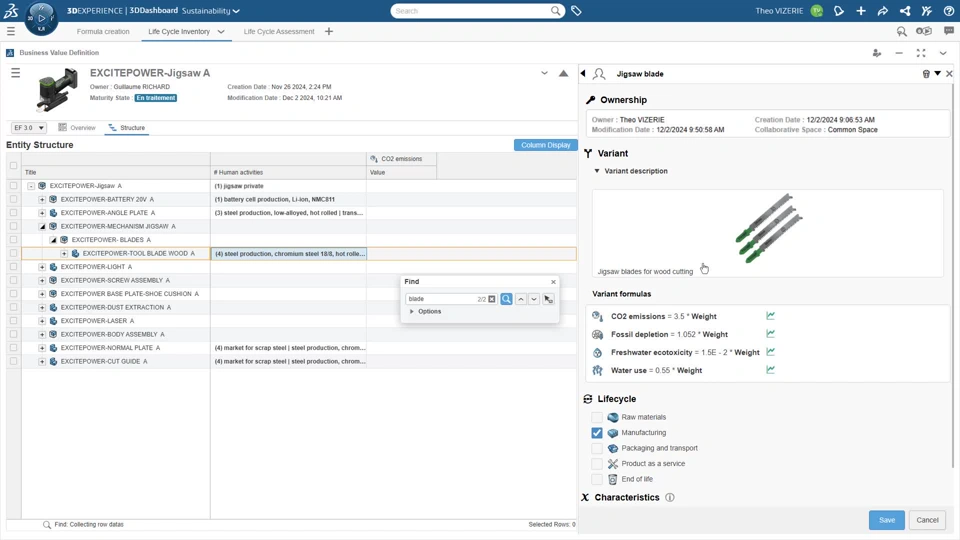
Task: Open the Life Cycle Inventory tab dropdown arrow
Action: point(221,31)
